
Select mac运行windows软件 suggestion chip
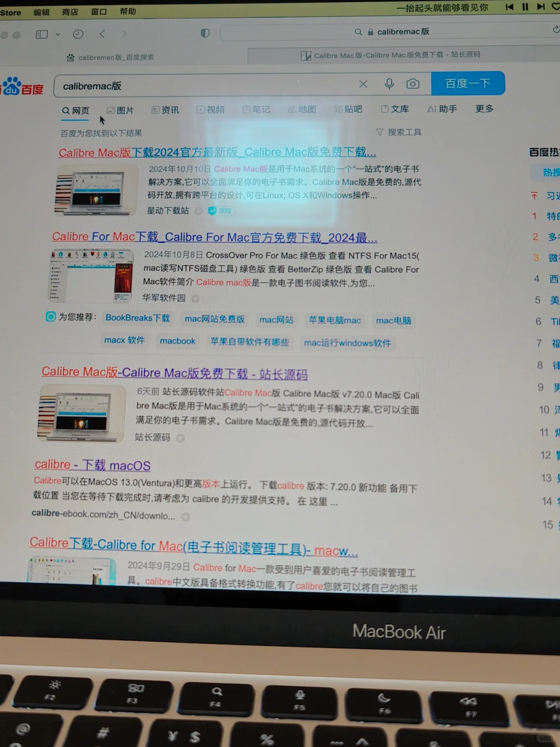click(347, 343)
